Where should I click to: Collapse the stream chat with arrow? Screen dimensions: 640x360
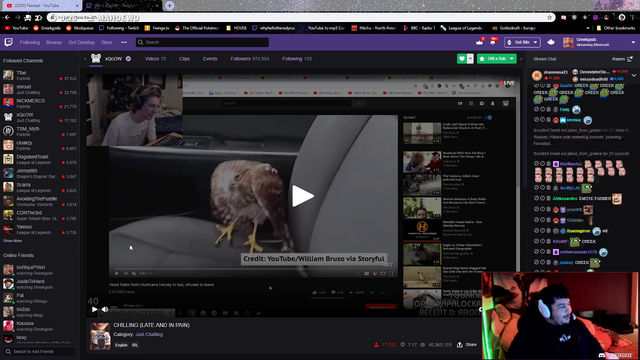coord(521,59)
